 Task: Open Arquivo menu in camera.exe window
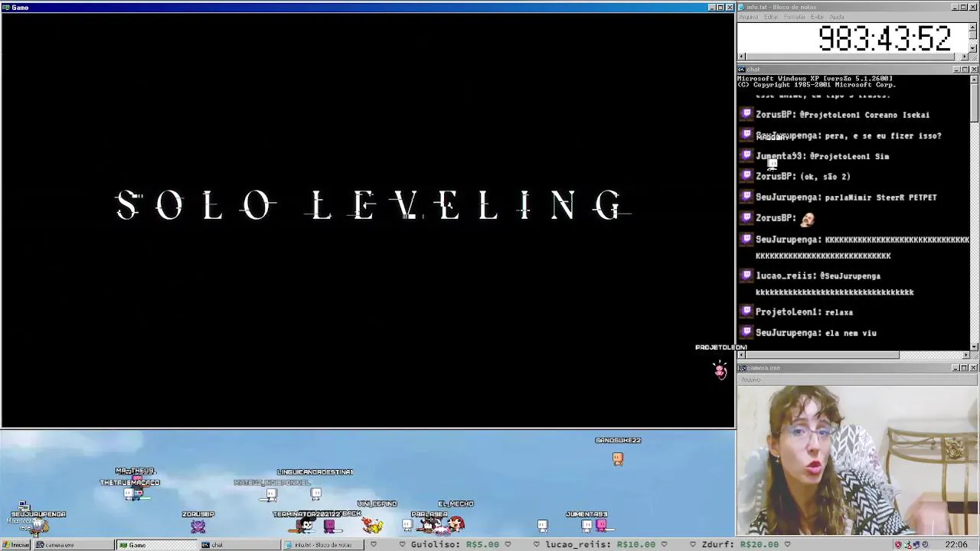(x=751, y=380)
